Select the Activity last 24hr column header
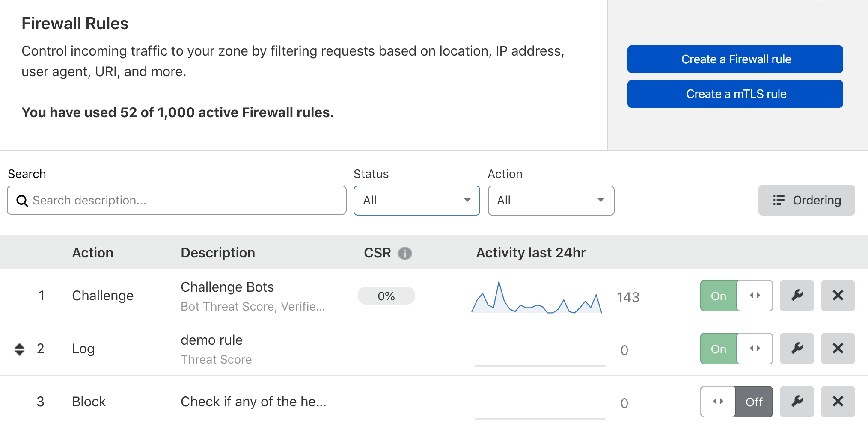868x426 pixels. point(531,253)
